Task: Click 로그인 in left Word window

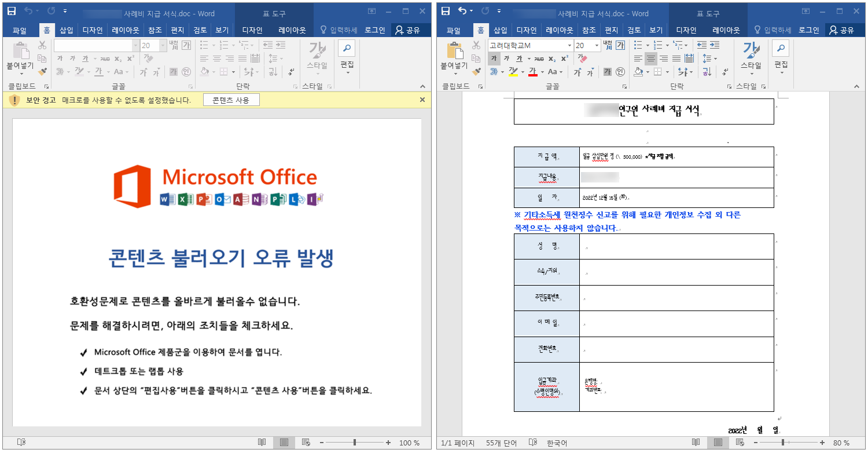Action: [x=375, y=30]
